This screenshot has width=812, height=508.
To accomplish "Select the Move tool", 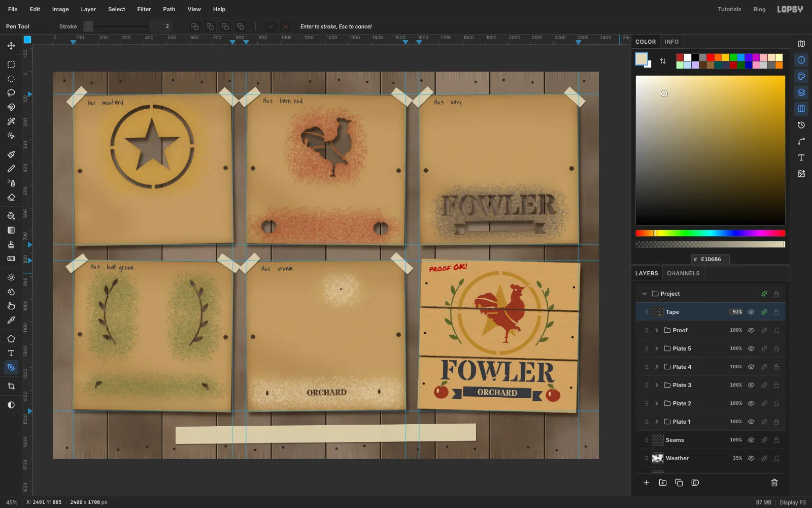I will coord(11,46).
